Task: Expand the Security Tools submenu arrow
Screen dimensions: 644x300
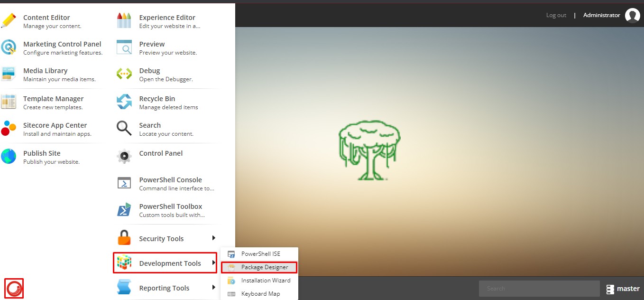Action: pos(214,238)
